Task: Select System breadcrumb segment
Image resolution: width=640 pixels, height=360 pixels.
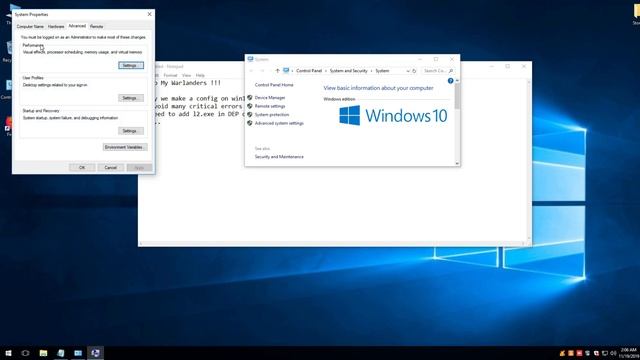Action: click(x=382, y=71)
